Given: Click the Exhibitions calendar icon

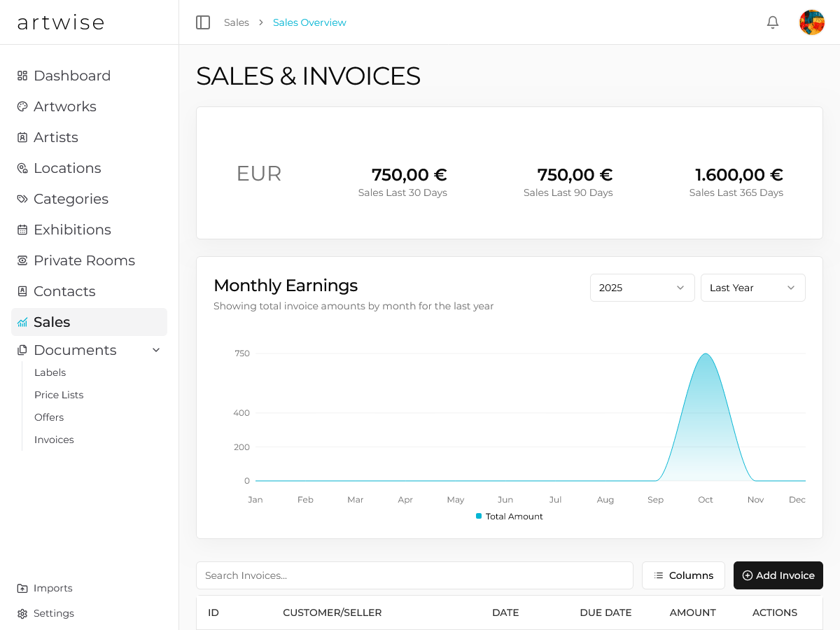Looking at the screenshot, I should [22, 230].
